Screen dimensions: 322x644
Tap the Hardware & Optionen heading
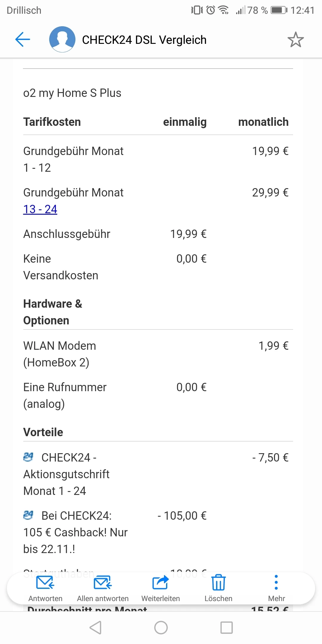pos(53,312)
